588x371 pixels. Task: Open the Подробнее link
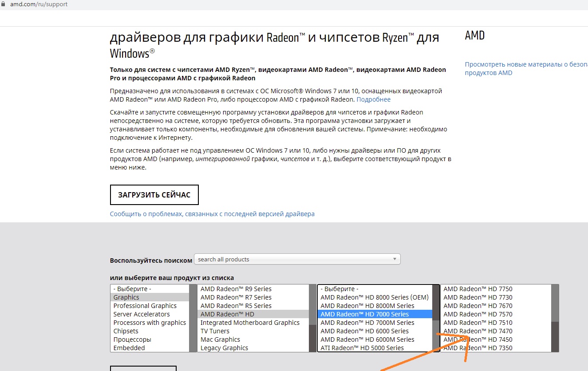point(374,99)
